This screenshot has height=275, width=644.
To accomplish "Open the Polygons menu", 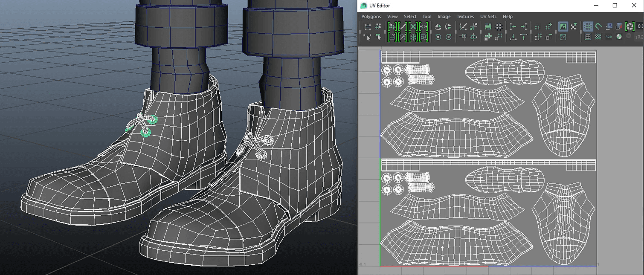I will tap(371, 17).
